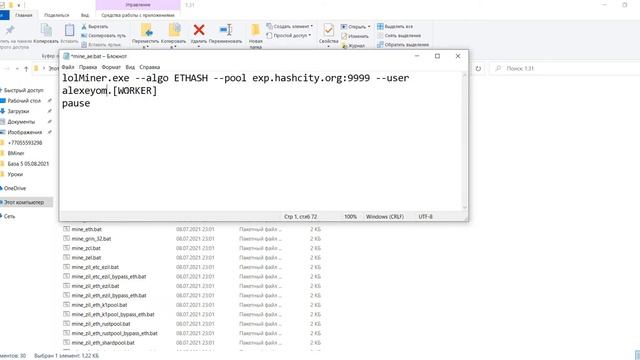Image resolution: width=640 pixels, height=360 pixels.
Task: Click Обратить выделение in the ribbon
Action: [403, 45]
